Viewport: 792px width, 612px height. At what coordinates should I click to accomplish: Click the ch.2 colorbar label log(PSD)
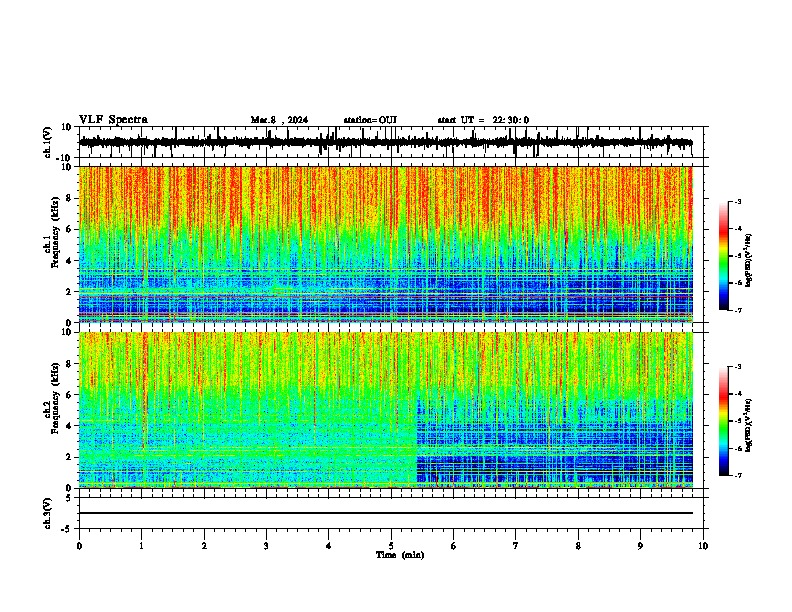(749, 425)
